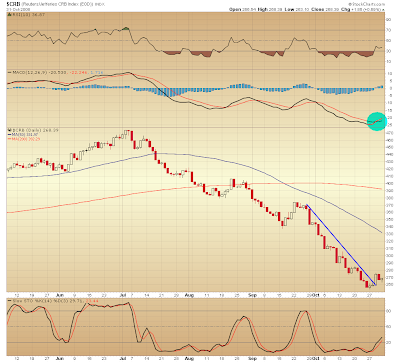400x362 pixels.
Task: Click the Jul label on the price axis
Action: point(123,295)
